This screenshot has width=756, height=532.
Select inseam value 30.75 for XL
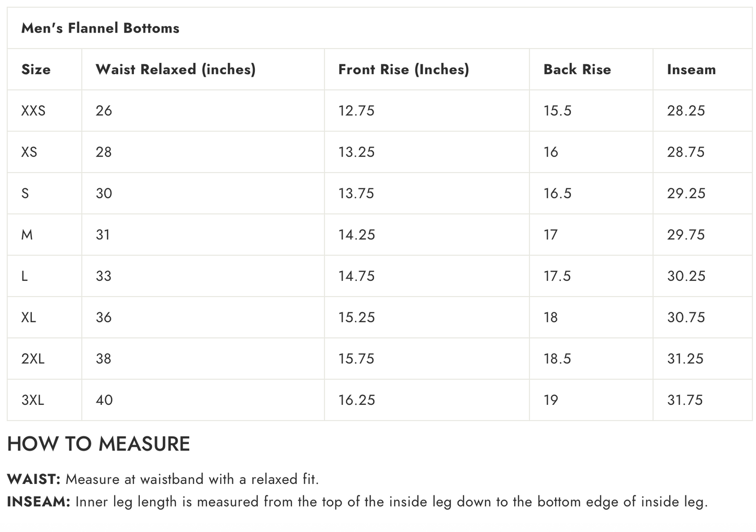pyautogui.click(x=686, y=318)
